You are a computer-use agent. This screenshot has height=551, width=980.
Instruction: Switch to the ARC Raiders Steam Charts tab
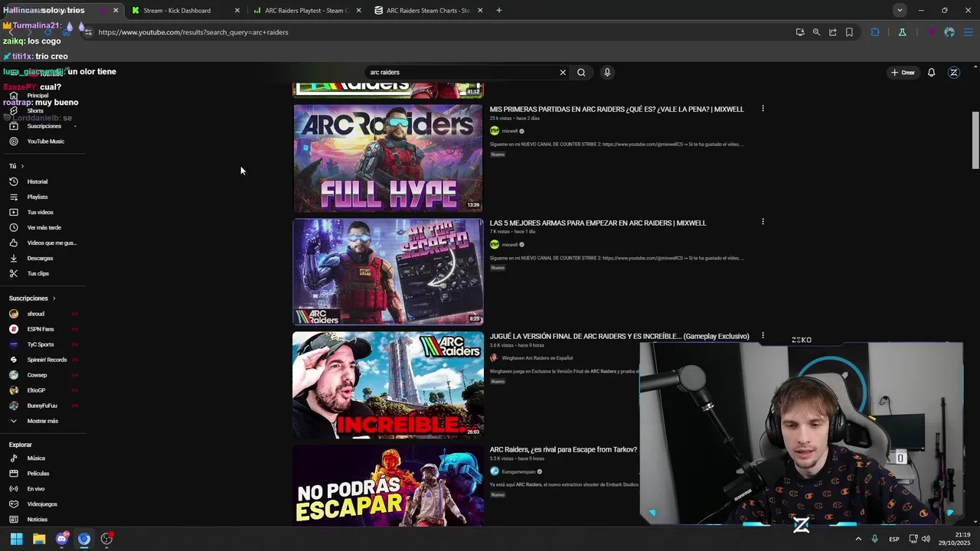click(x=428, y=11)
